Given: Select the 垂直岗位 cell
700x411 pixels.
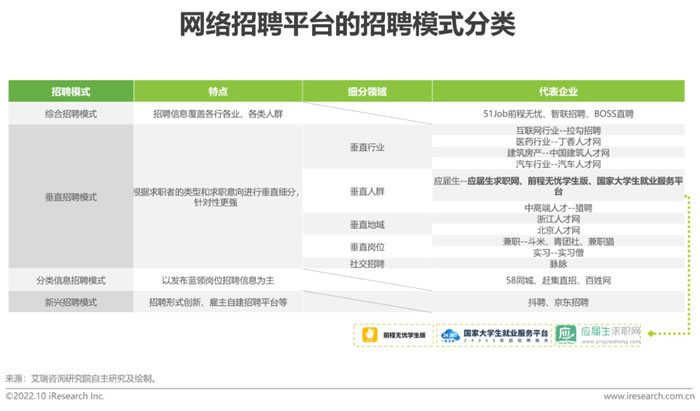Looking at the screenshot, I should coord(367,246).
